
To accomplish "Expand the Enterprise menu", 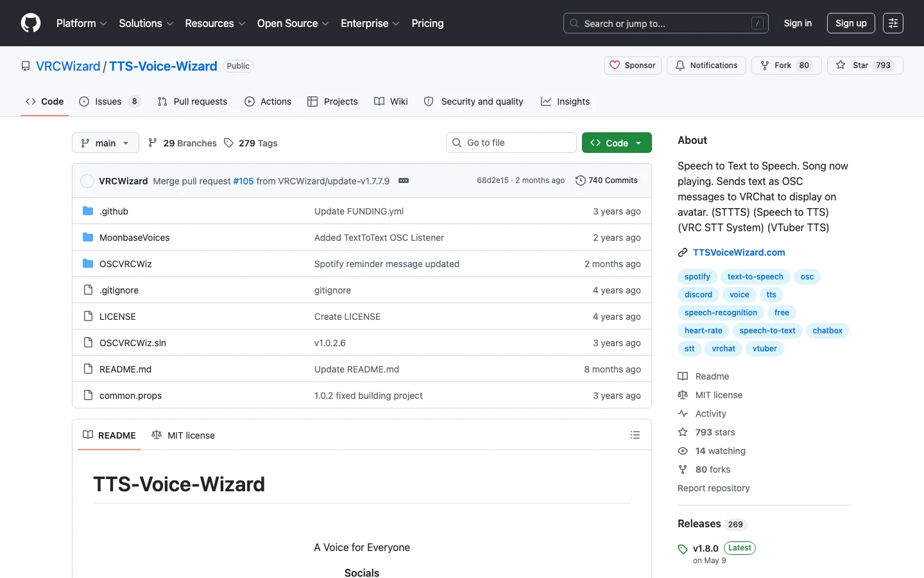I will pyautogui.click(x=370, y=23).
